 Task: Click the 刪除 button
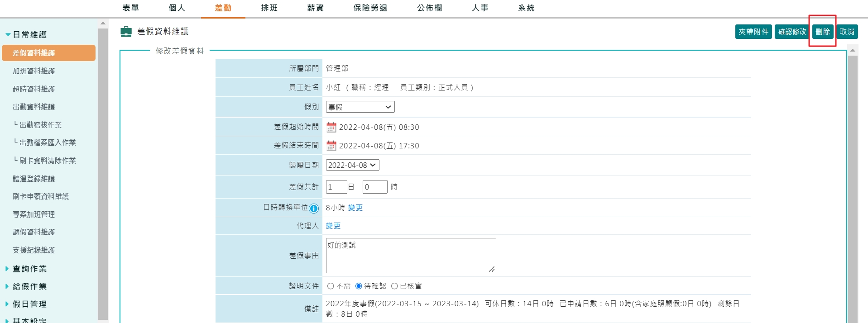coord(822,32)
